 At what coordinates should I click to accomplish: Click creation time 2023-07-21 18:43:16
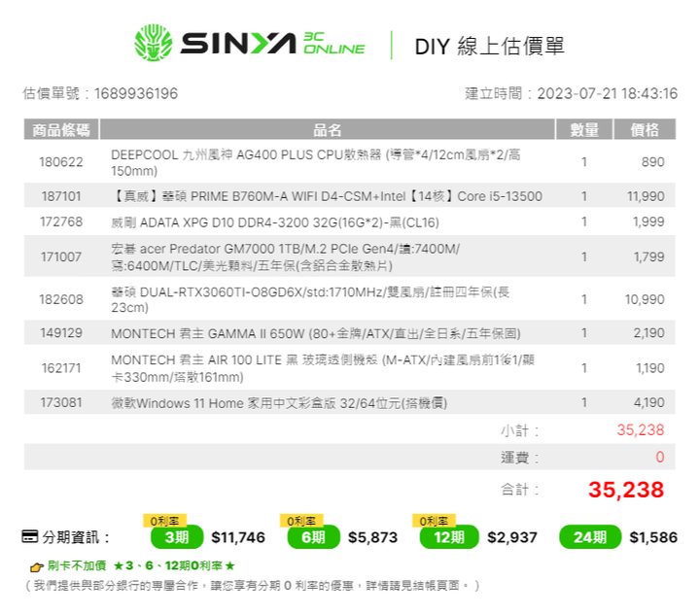point(607,93)
